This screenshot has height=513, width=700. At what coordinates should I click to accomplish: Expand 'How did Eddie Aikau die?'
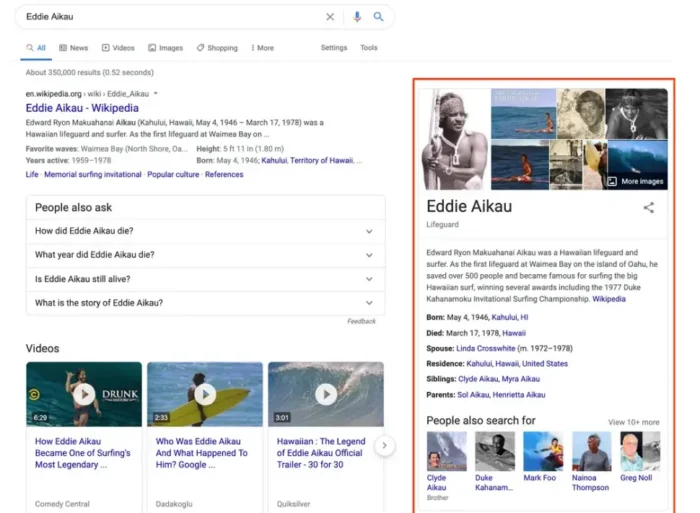[205, 231]
